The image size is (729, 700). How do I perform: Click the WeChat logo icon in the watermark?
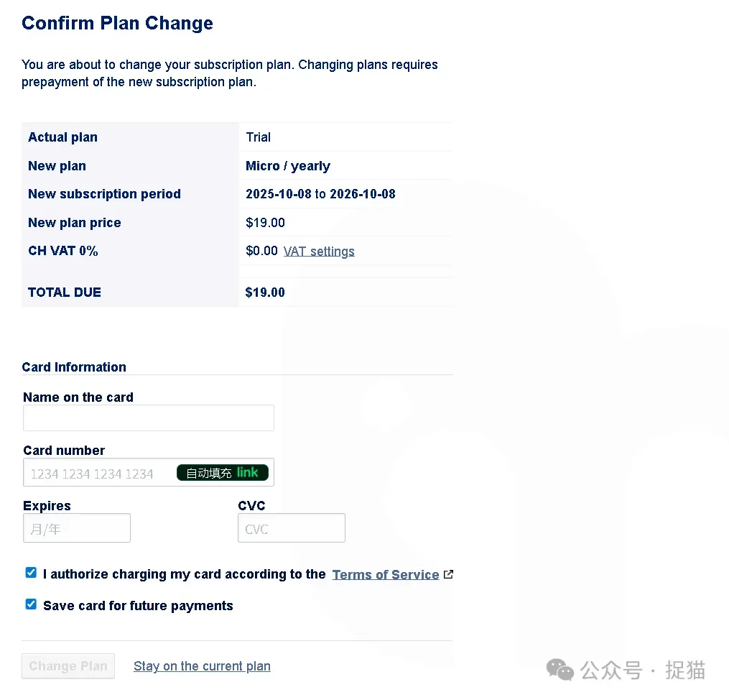[560, 670]
